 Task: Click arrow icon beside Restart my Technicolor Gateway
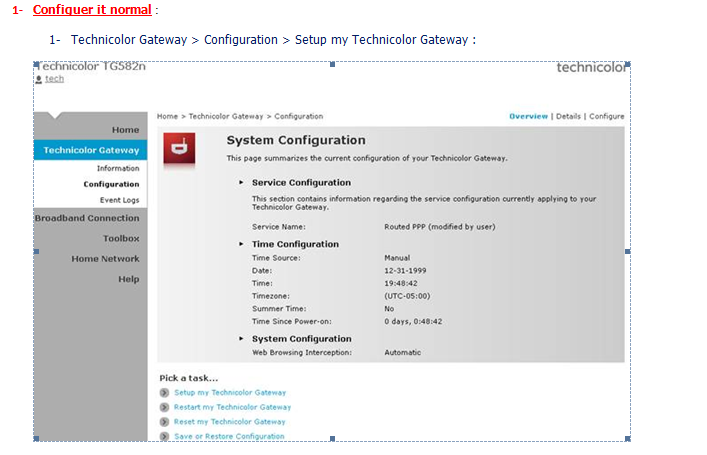[164, 407]
